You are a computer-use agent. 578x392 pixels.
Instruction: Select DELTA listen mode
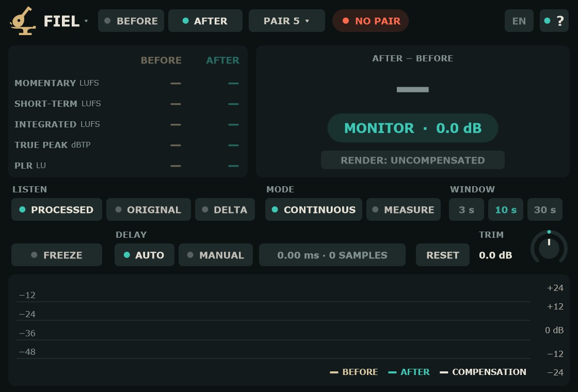tap(225, 209)
